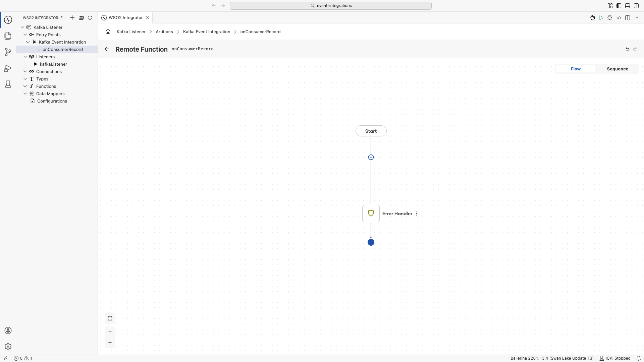Open More Actions ellipsis menu
This screenshot has height=362, width=644.
[x=636, y=18]
